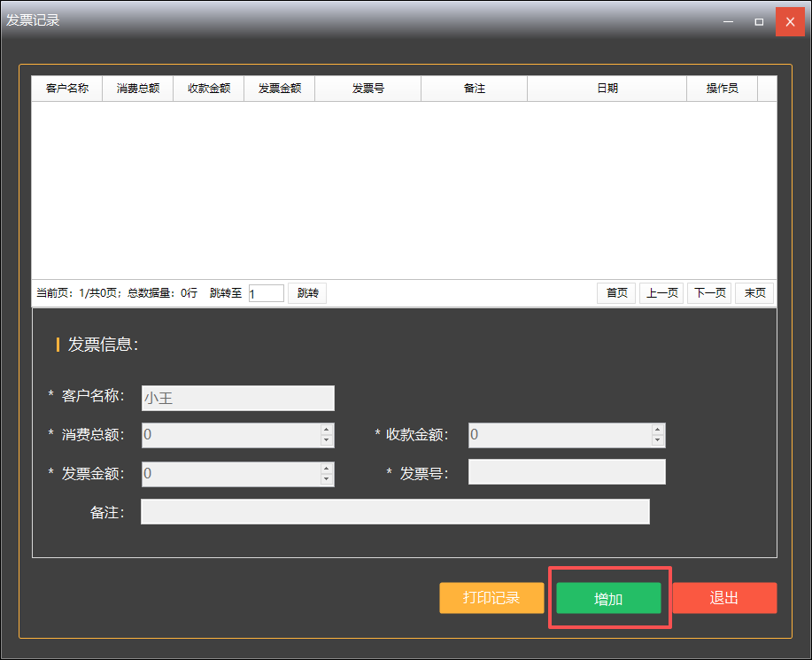Click the 跳转至 page number field

(266, 293)
